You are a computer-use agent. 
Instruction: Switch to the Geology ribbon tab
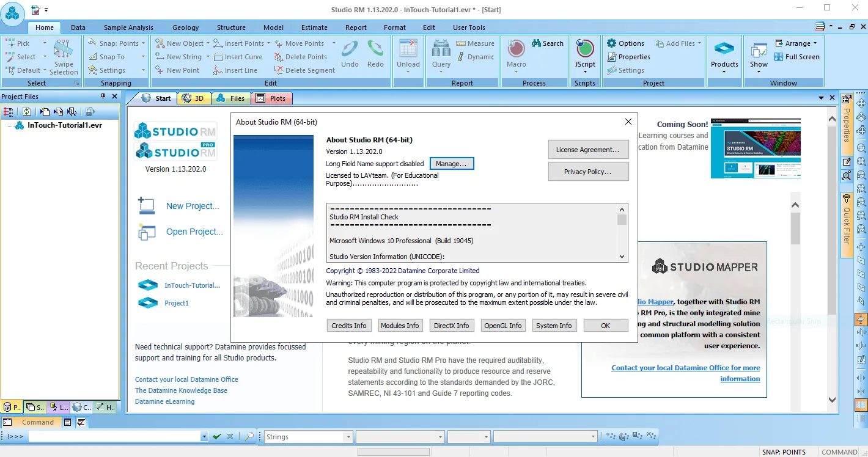(185, 27)
